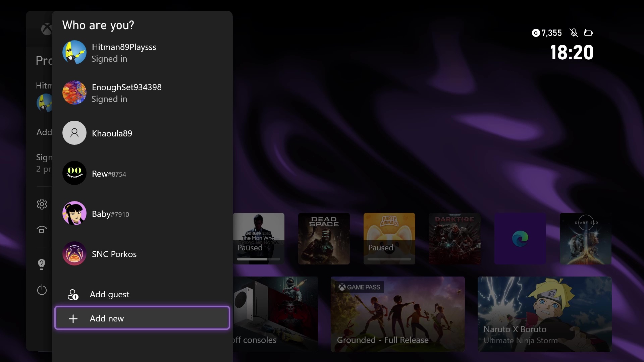
Task: Open the lightbulb tips icon
Action: coord(42,264)
